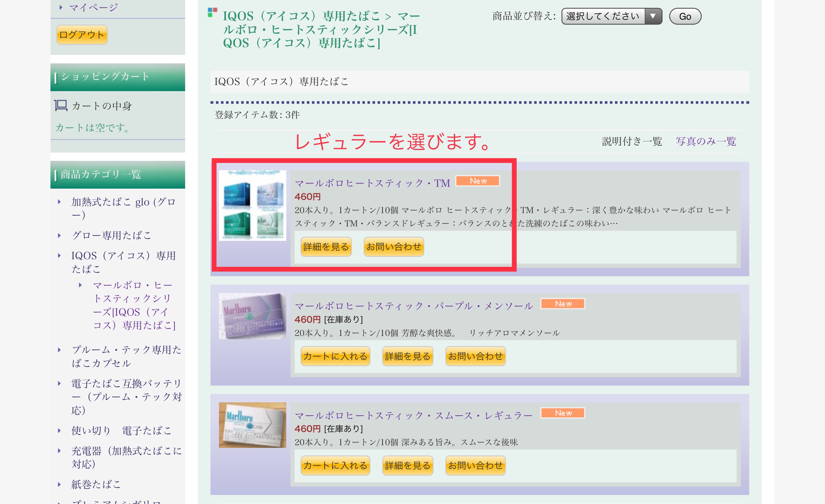Open subcategory マールボロ・ヒートスティックシリーズ in sidebar

pyautogui.click(x=134, y=305)
